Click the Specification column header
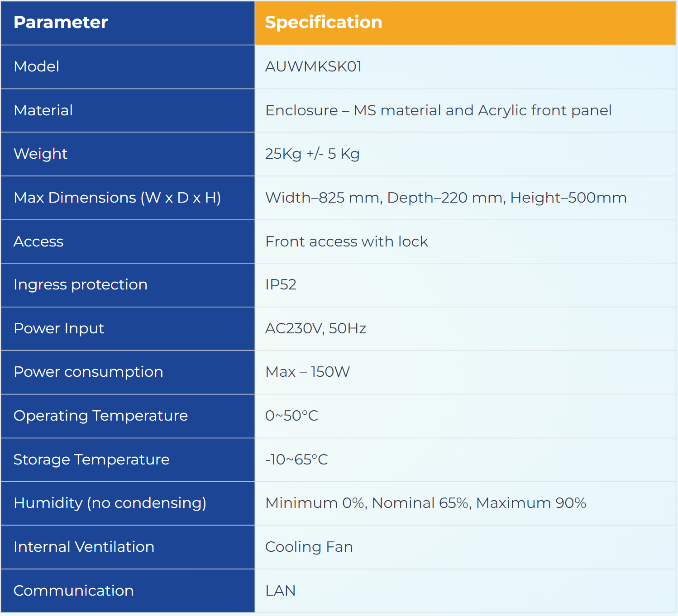This screenshot has width=678, height=616. pos(323,23)
